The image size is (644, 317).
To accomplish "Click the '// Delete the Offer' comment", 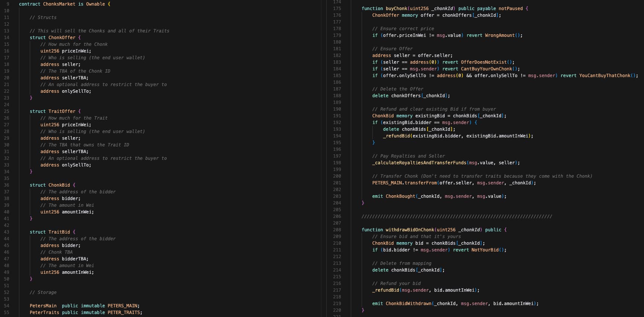I will (398, 89).
